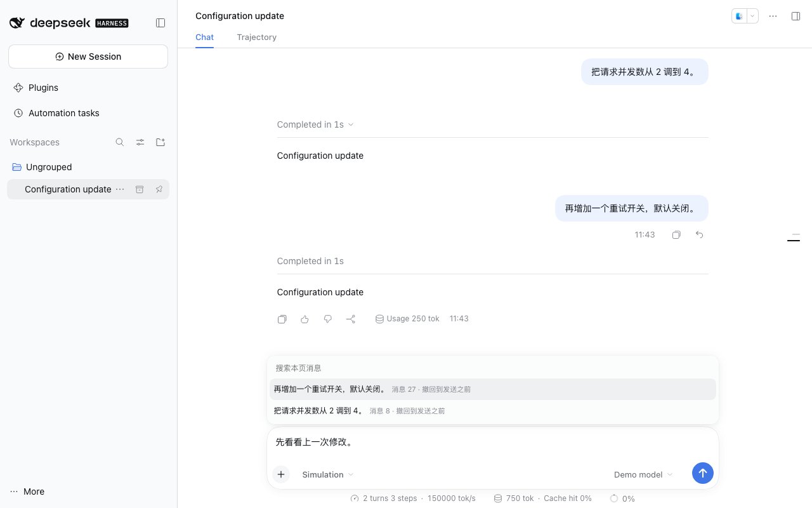Image resolution: width=812 pixels, height=508 pixels.
Task: Switch to the Trajectory tab
Action: (x=257, y=37)
